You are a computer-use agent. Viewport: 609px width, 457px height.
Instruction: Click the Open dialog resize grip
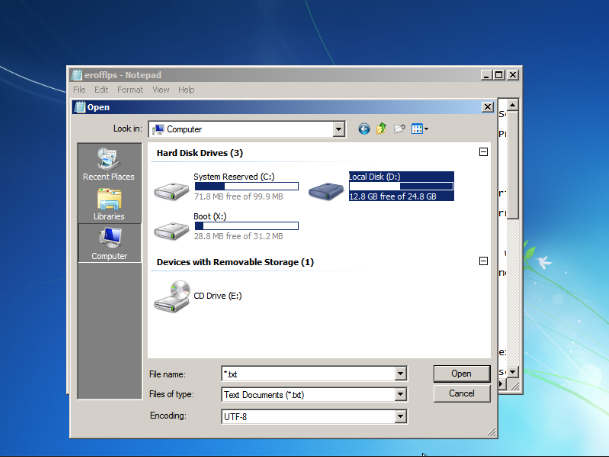point(491,432)
